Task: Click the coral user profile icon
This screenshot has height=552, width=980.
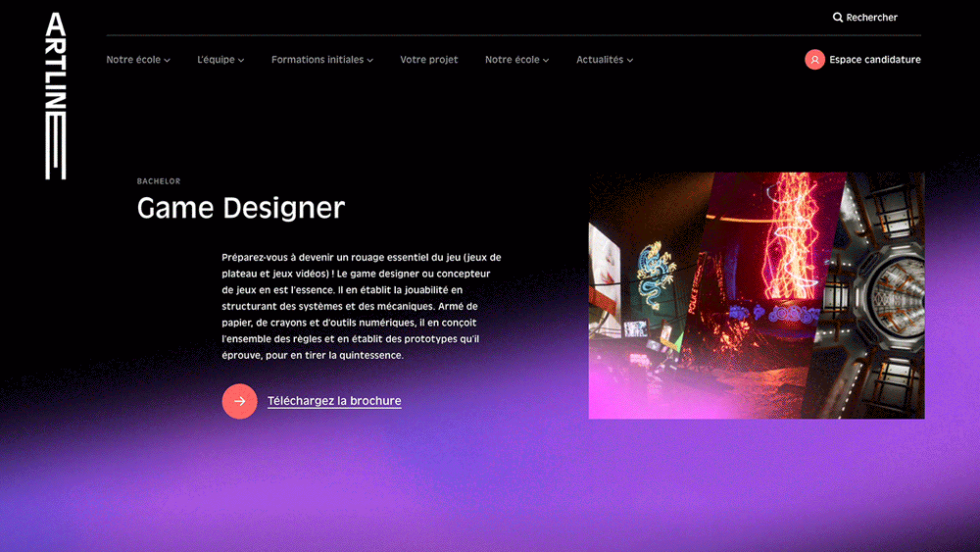Action: 814,60
